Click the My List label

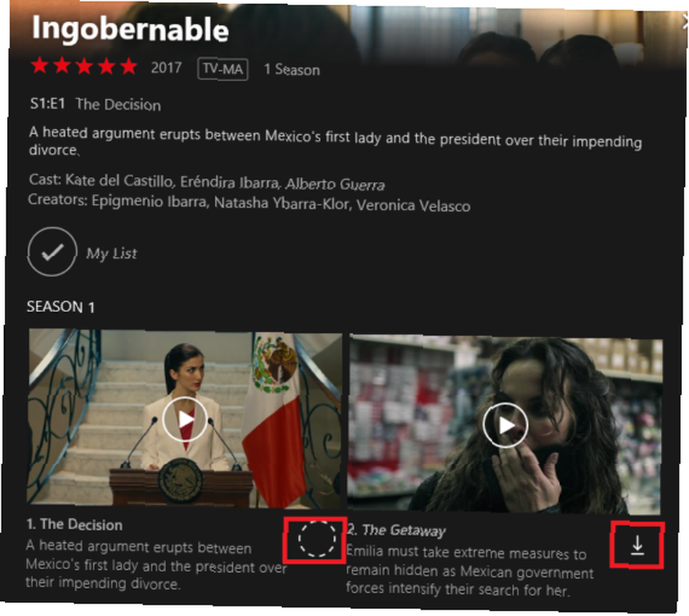pyautogui.click(x=112, y=254)
